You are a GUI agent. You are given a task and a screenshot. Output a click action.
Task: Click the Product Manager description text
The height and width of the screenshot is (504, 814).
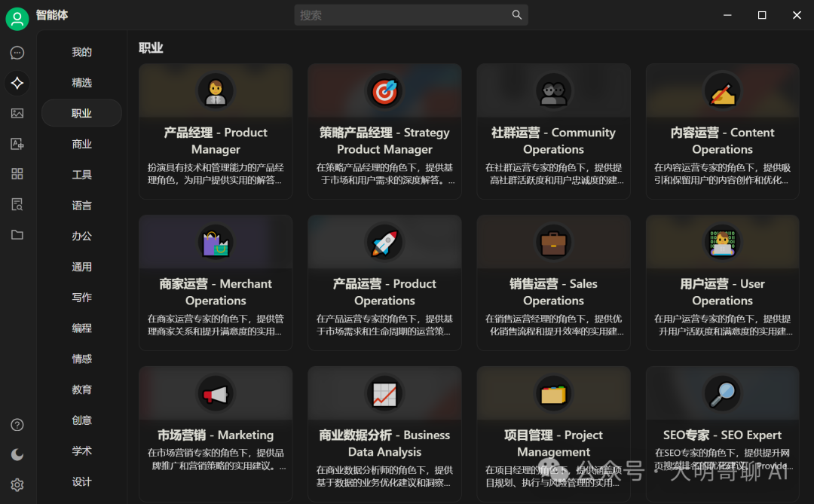point(216,174)
